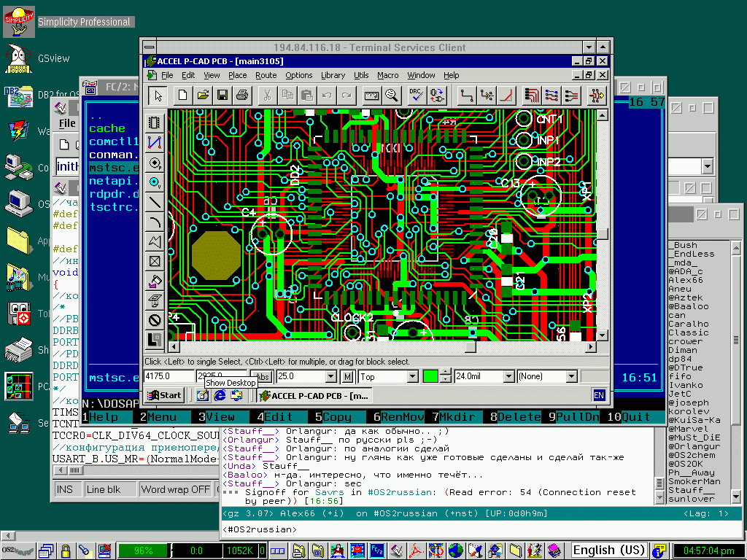This screenshot has width=747, height=560.
Task: Pick the Place Line tool
Action: click(155, 201)
